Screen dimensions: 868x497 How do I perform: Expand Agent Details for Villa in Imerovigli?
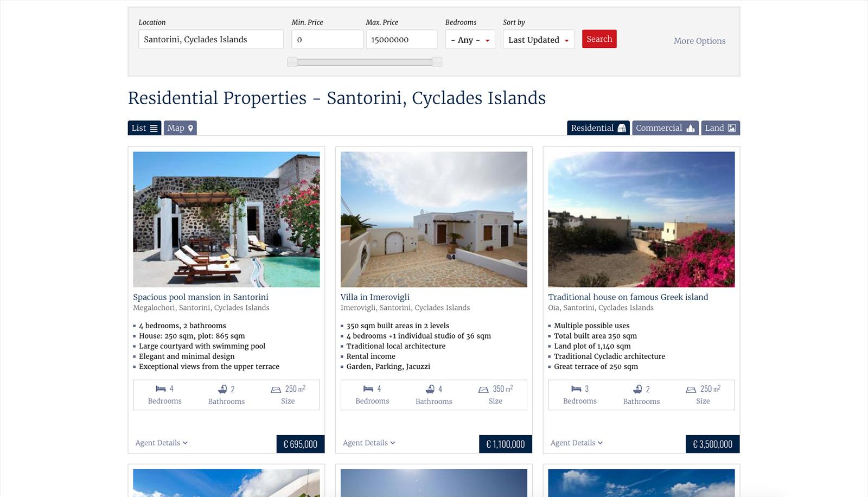(369, 443)
